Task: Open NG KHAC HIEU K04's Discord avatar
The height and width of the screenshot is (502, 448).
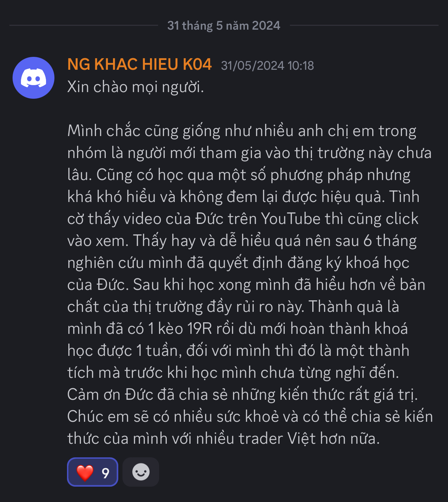Action: pyautogui.click(x=33, y=78)
